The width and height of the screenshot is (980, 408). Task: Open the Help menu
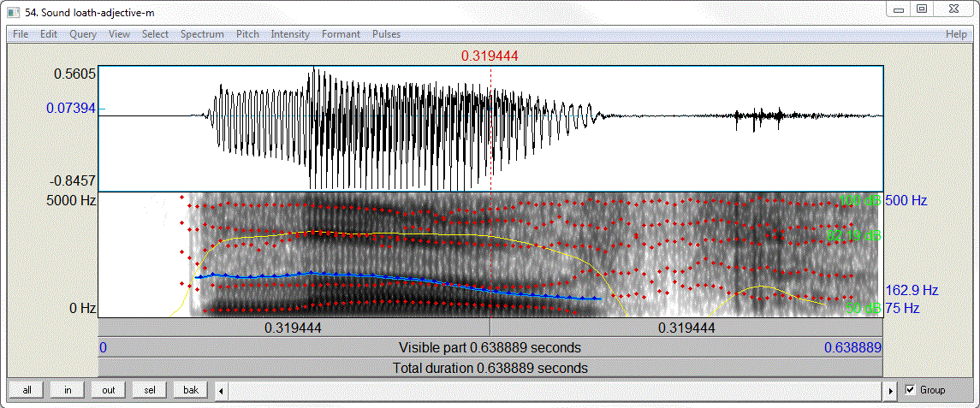click(956, 34)
